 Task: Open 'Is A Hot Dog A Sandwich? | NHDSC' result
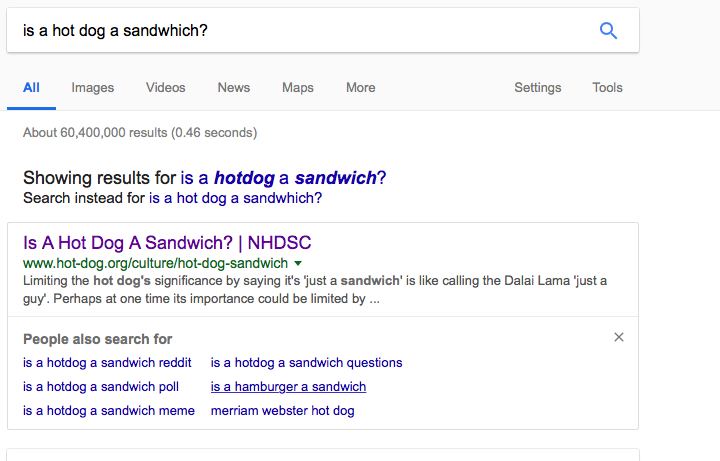pyautogui.click(x=168, y=243)
